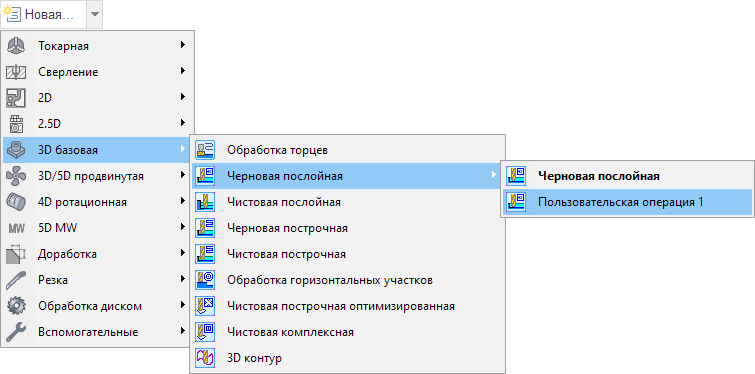Expand the Обработка диском submenu arrow
This screenshot has height=374, width=755.
coord(182,305)
